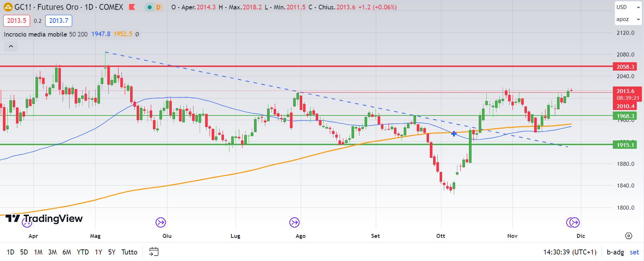Select the Tutto time range
Image resolution: width=644 pixels, height=261 pixels.
(x=129, y=252)
